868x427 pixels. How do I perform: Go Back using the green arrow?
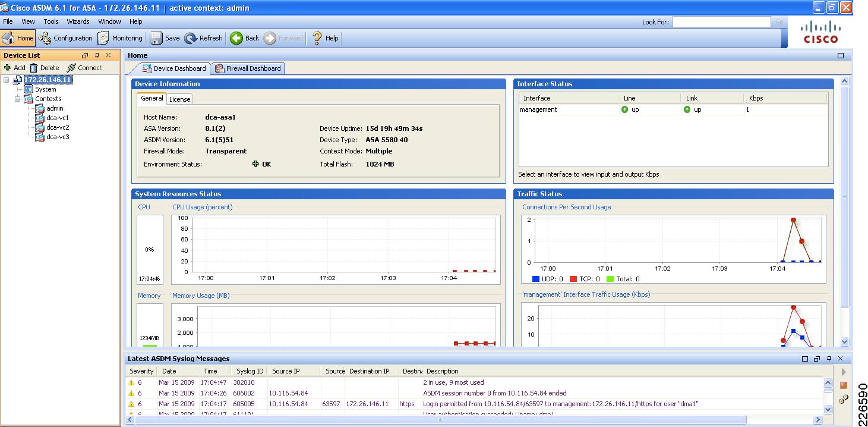(x=245, y=38)
